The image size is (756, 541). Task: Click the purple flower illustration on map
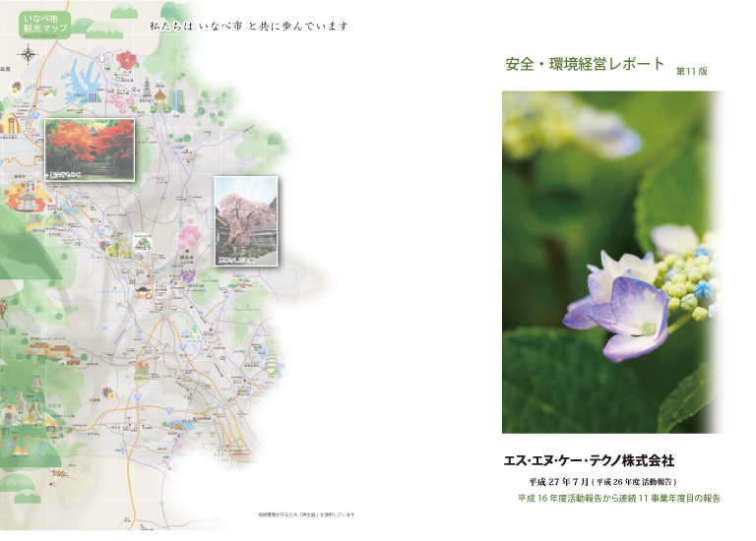tap(188, 275)
